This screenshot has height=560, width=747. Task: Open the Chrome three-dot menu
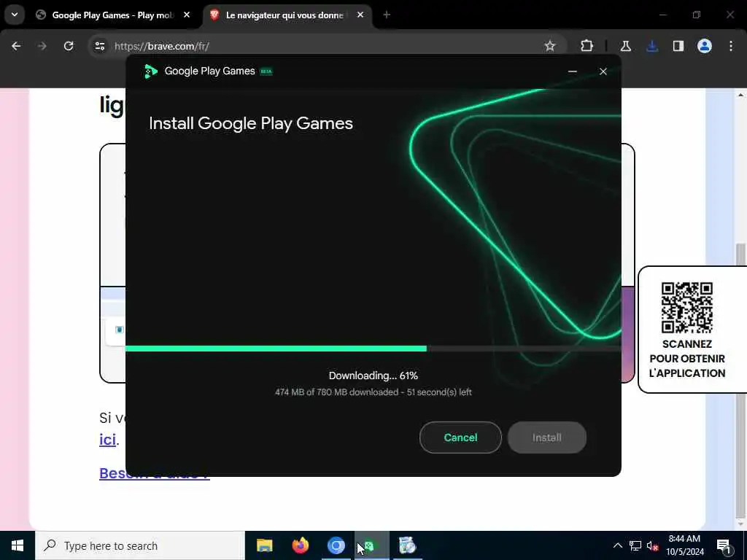coord(731,46)
